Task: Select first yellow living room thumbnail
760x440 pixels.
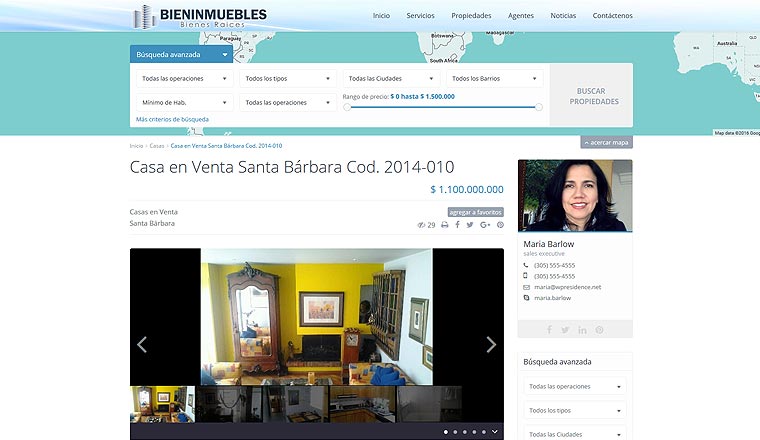Action: (x=162, y=404)
